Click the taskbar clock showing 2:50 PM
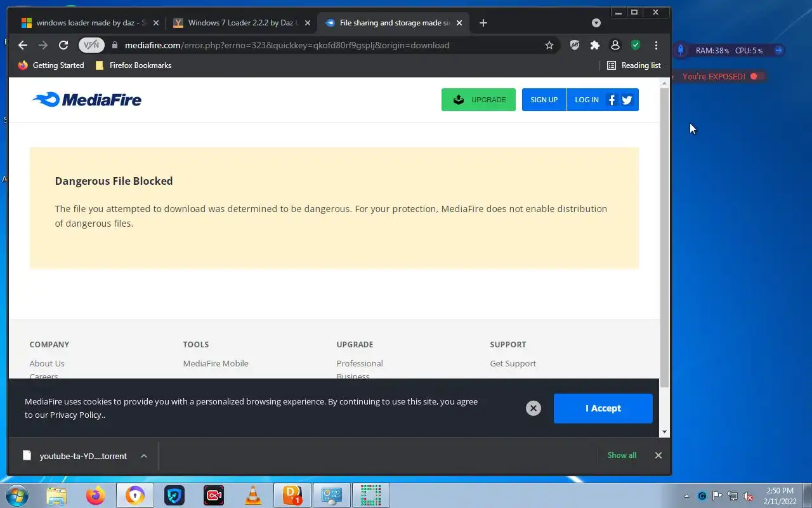The width and height of the screenshot is (812, 508). coord(780,496)
